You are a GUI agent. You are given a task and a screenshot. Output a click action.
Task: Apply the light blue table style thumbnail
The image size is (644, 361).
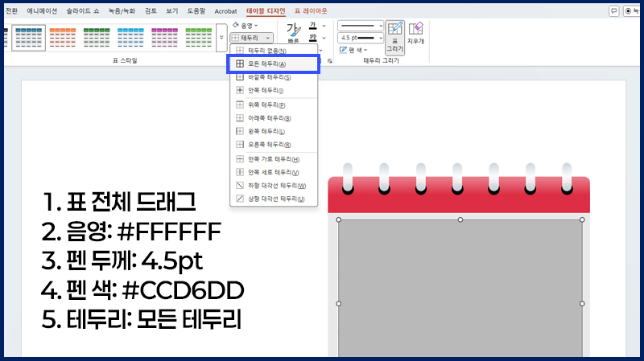pos(130,38)
